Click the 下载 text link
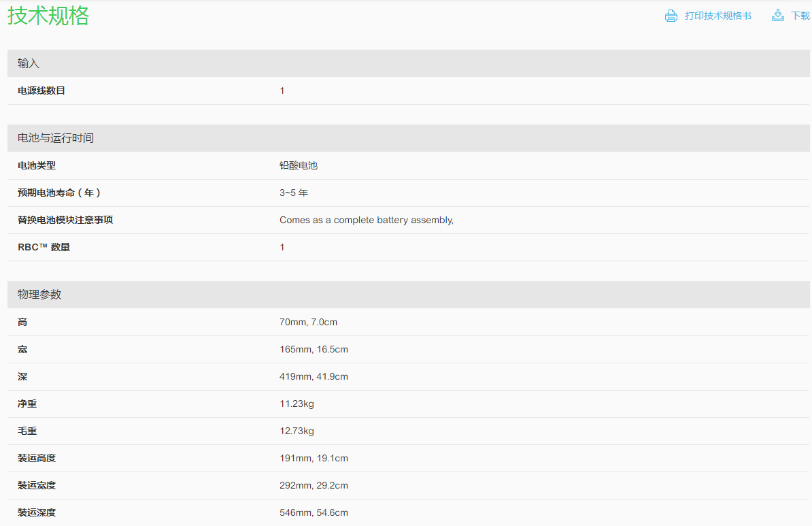Image resolution: width=812 pixels, height=526 pixels. click(800, 16)
